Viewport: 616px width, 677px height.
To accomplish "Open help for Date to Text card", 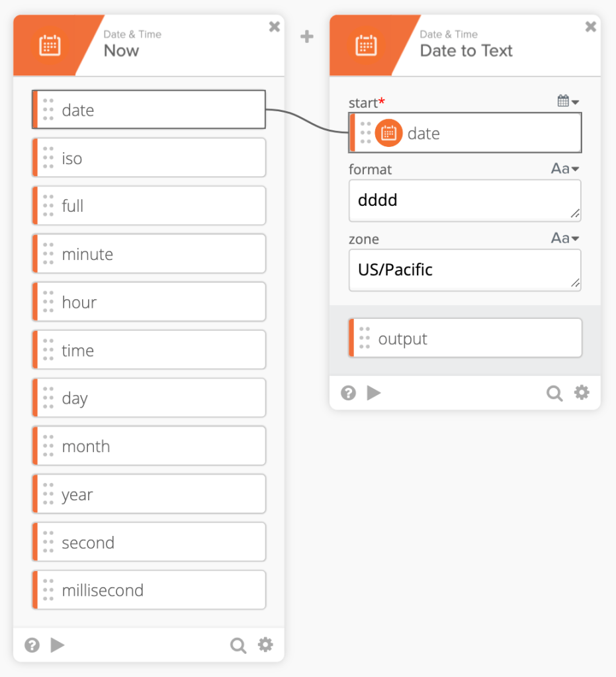I will coord(348,394).
